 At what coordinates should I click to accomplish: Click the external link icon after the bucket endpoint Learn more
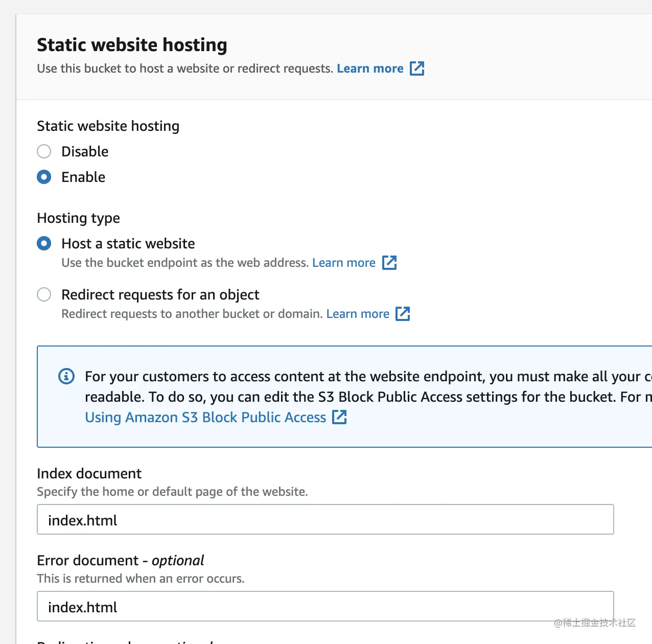tap(389, 263)
